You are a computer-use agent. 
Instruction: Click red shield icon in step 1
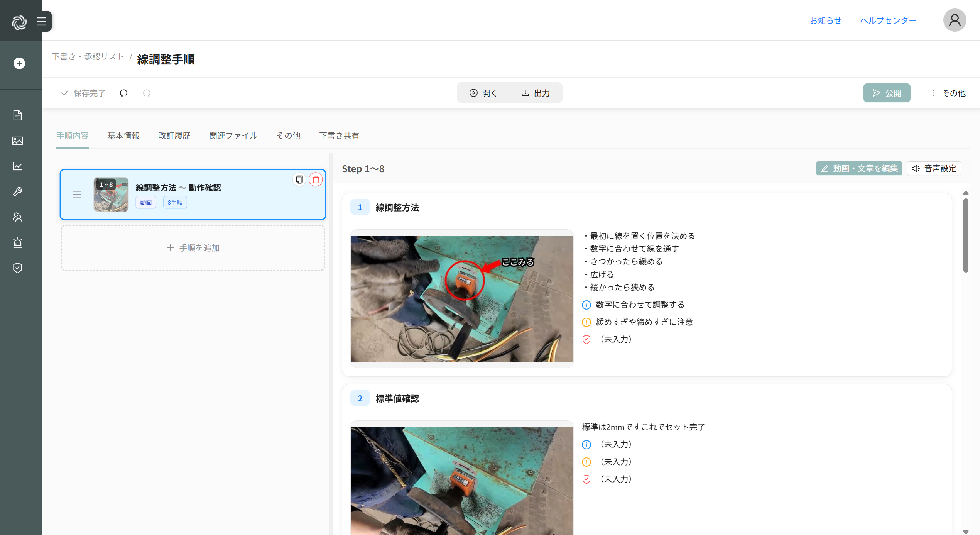pos(586,340)
